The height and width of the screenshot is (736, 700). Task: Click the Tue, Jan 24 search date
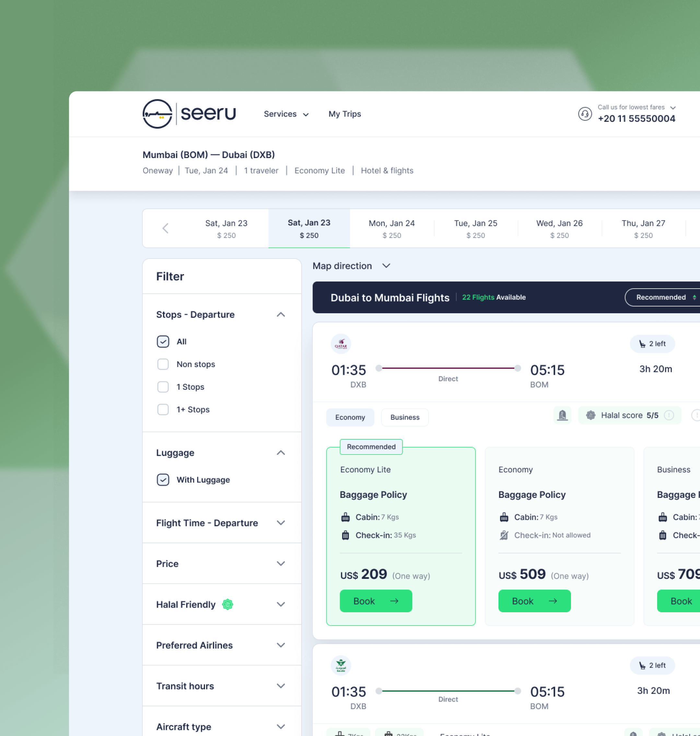point(206,170)
